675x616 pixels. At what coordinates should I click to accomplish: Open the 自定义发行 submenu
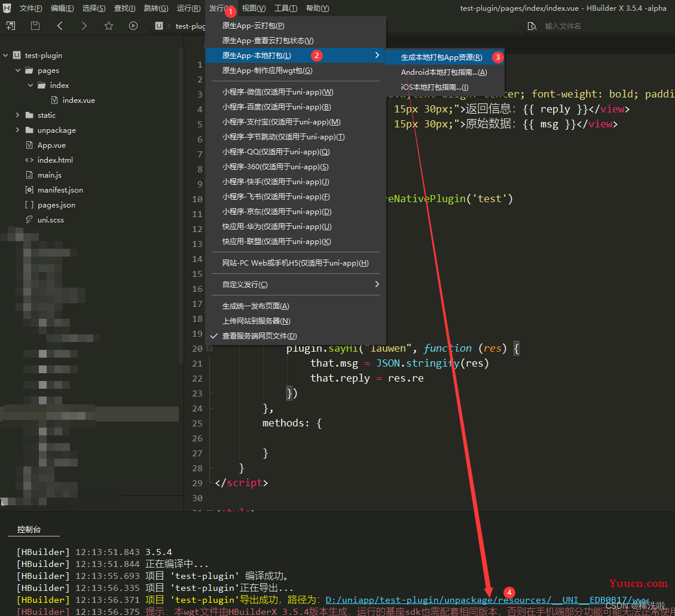point(296,285)
